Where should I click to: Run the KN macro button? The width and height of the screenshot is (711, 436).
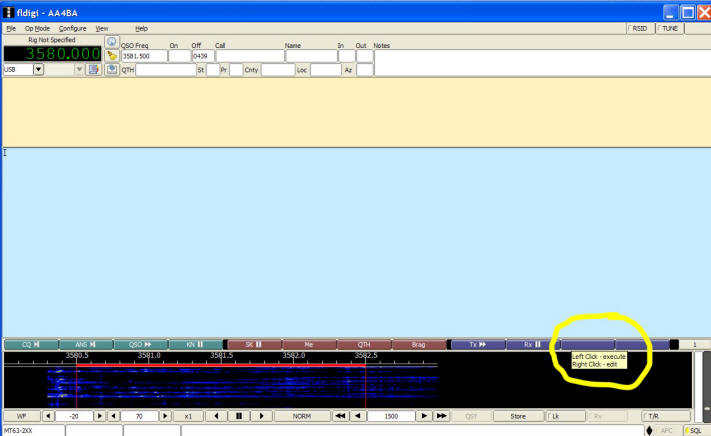195,345
